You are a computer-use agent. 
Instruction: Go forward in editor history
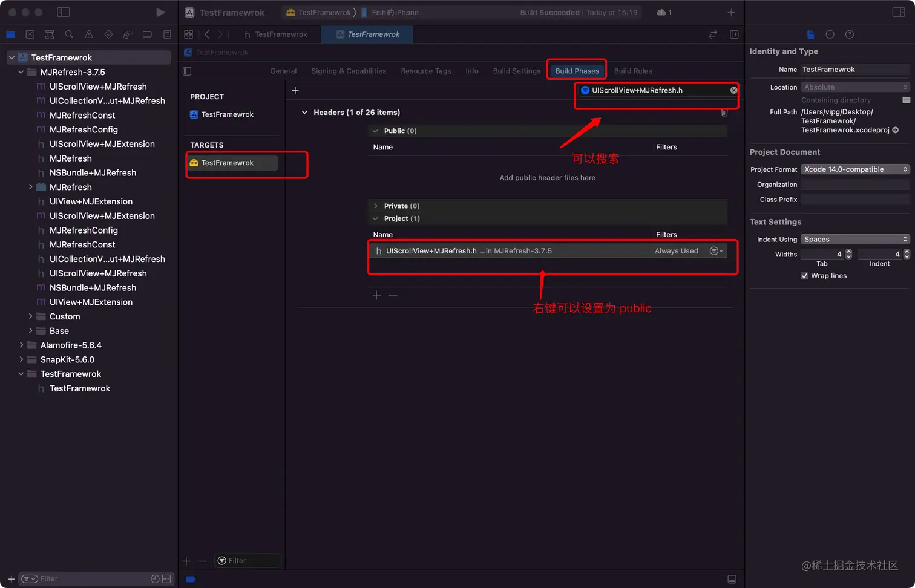click(220, 34)
